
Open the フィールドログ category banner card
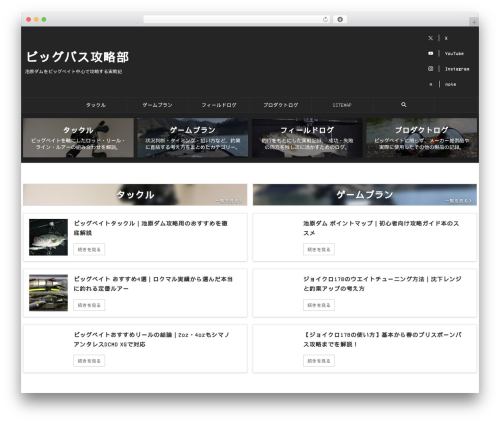click(x=307, y=137)
